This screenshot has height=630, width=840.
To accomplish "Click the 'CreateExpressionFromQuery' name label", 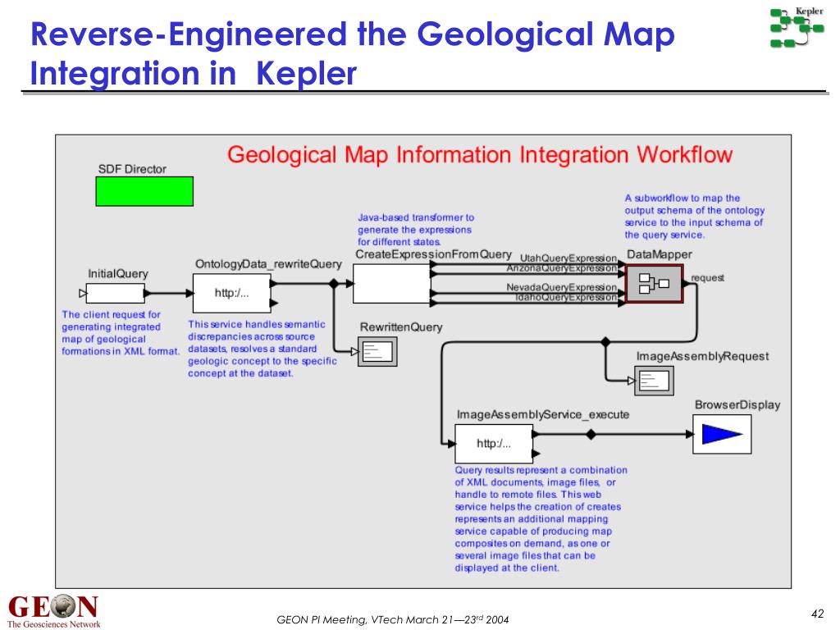I will pyautogui.click(x=433, y=254).
